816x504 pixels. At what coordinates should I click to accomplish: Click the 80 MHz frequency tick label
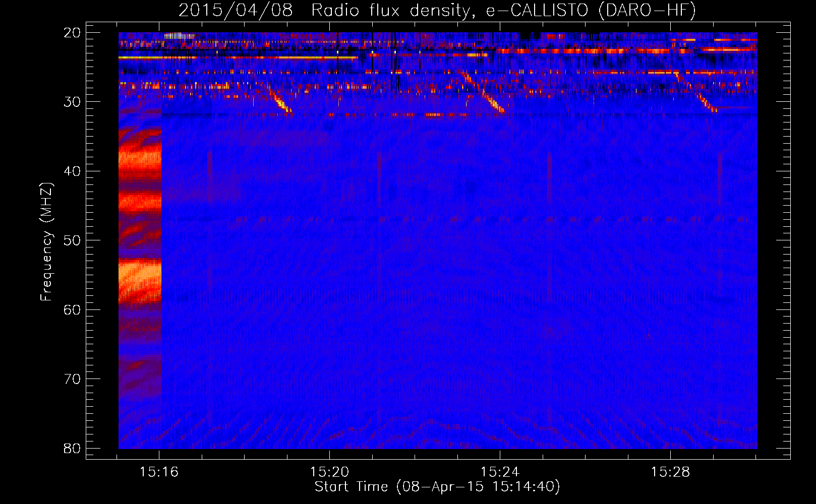click(73, 448)
